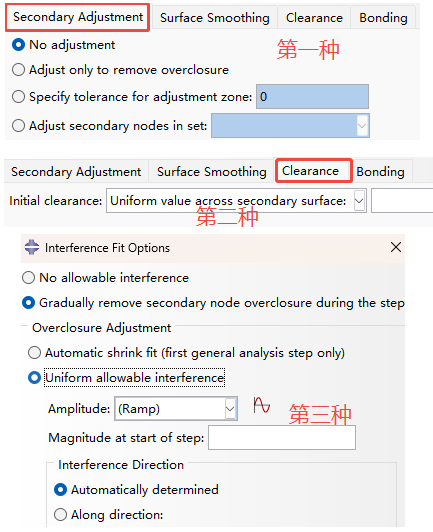The width and height of the screenshot is (433, 532).
Task: Open the highlighted Clearance tab in lower panel
Action: 310,171
